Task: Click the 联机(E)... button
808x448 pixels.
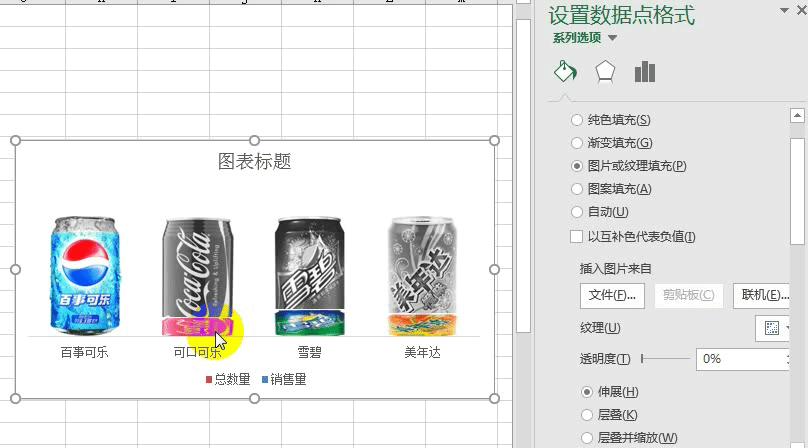Action: click(762, 295)
